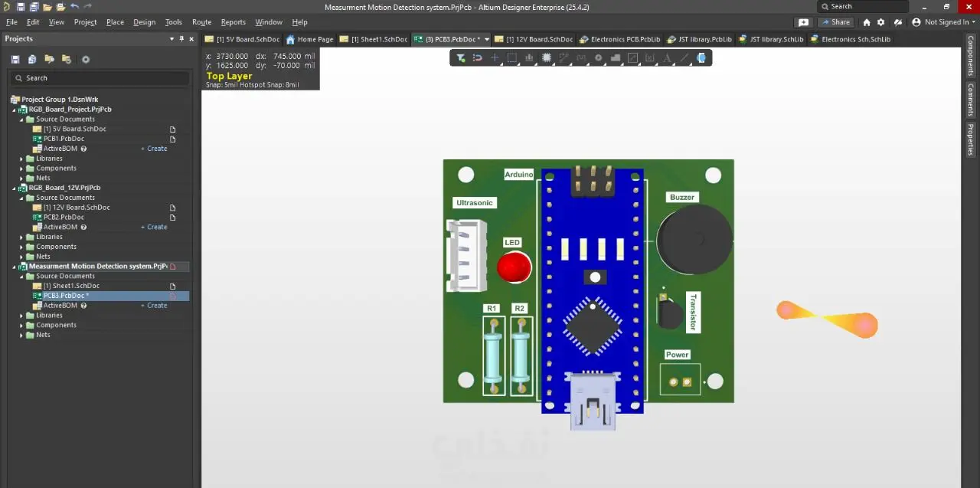Expand Libraries under RGB_Board_Project
The image size is (980, 488).
21,159
